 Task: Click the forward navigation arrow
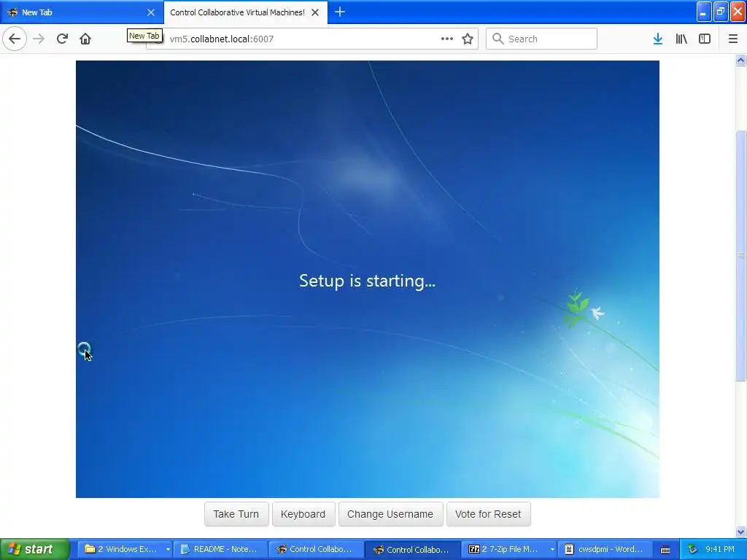coord(39,39)
